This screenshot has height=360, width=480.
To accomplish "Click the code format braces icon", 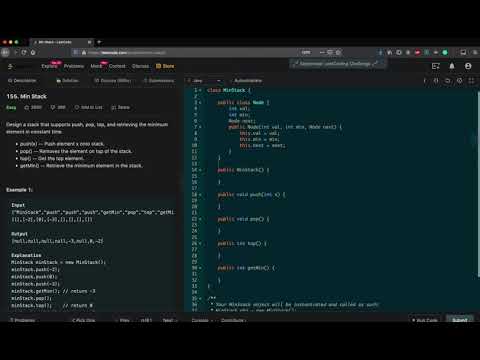I will [436, 81].
